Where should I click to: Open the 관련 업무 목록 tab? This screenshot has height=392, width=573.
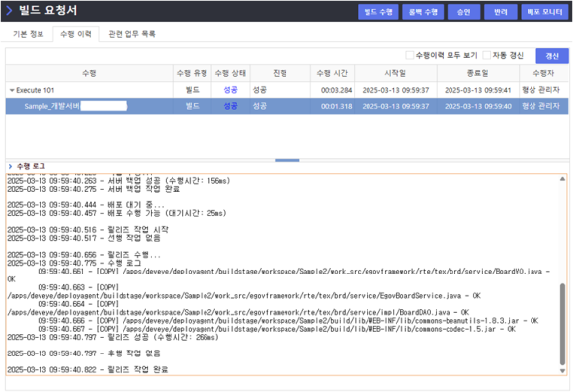tap(132, 34)
